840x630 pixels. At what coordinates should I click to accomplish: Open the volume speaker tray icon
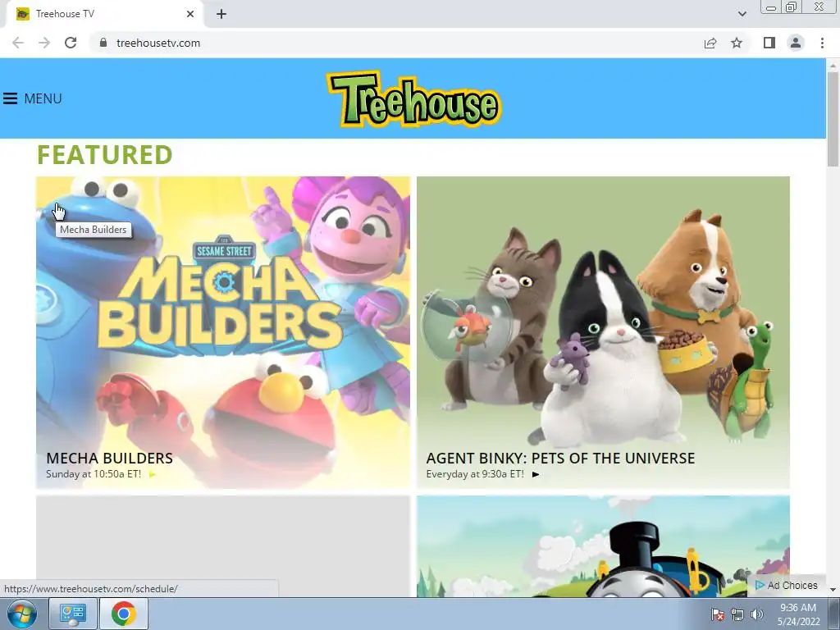pyautogui.click(x=756, y=614)
